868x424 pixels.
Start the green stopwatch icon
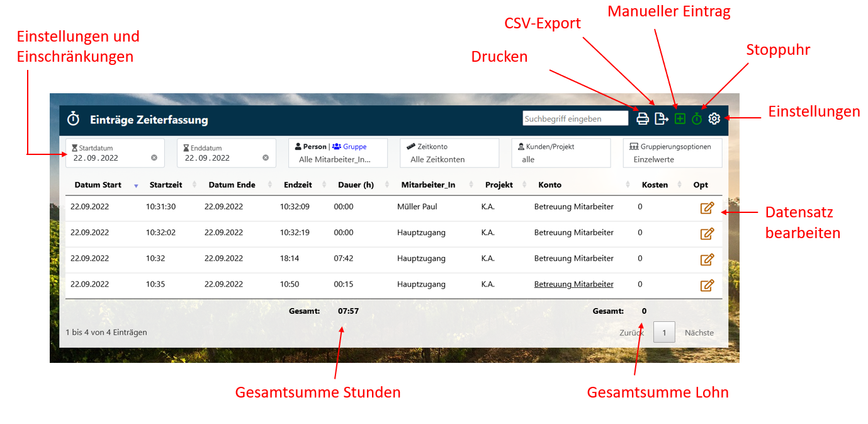(697, 118)
